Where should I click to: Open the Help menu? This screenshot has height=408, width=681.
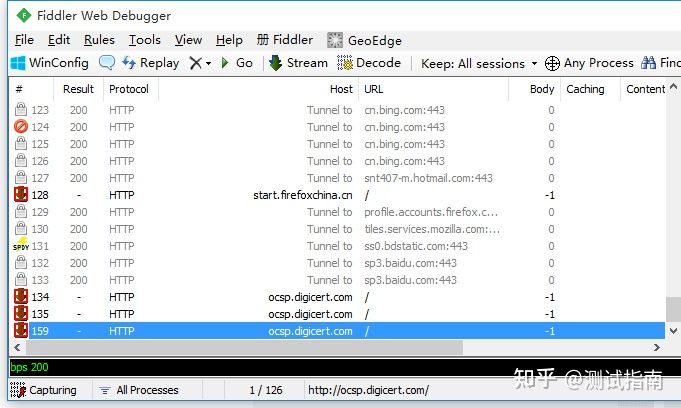click(x=229, y=40)
